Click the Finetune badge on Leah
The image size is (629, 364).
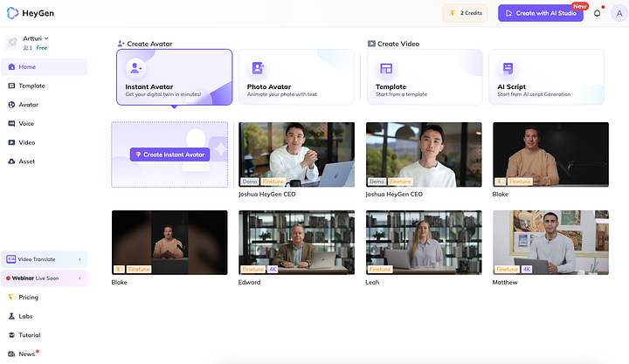[380, 269]
